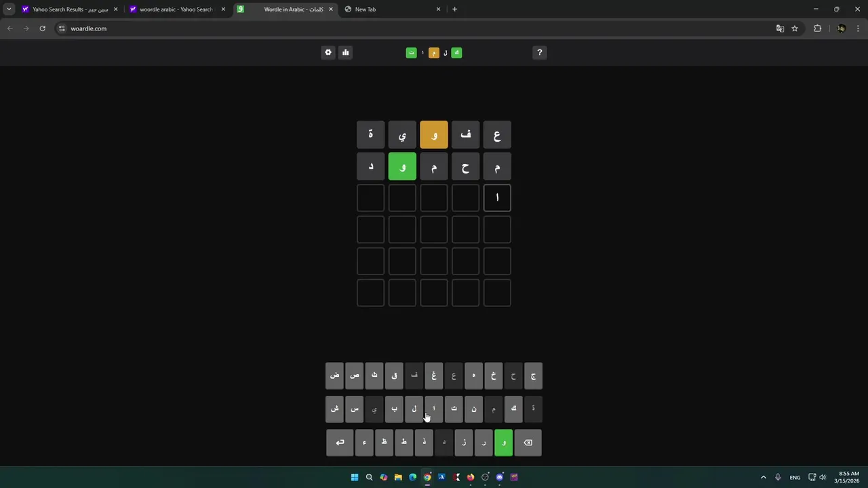
Task: Click the ح tile in the second guess
Action: point(466,167)
